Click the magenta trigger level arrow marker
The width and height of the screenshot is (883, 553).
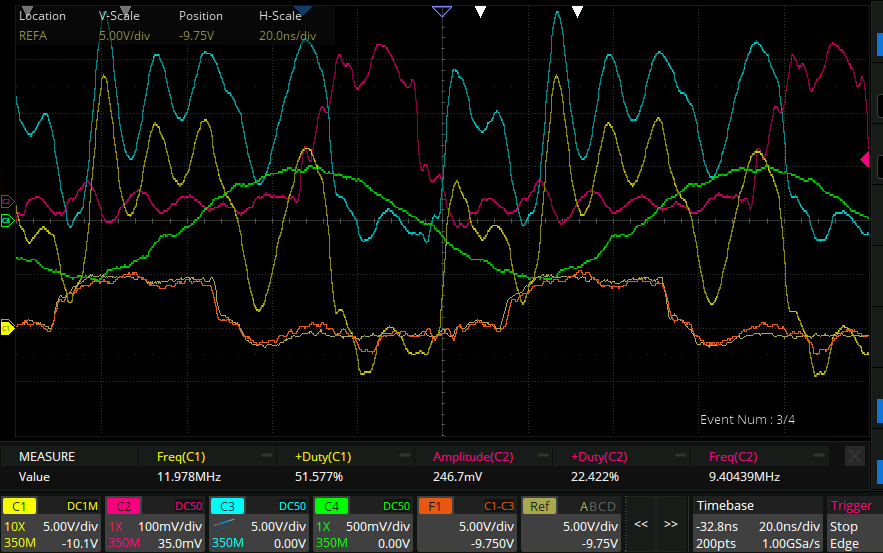tap(866, 159)
